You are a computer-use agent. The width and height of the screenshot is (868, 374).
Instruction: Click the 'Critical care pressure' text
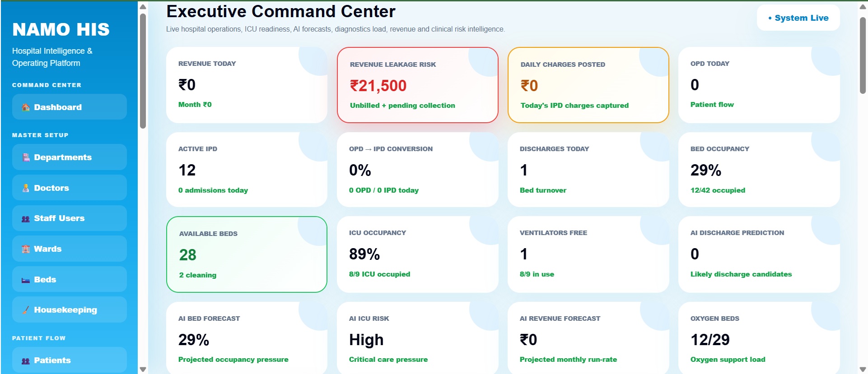pos(388,360)
